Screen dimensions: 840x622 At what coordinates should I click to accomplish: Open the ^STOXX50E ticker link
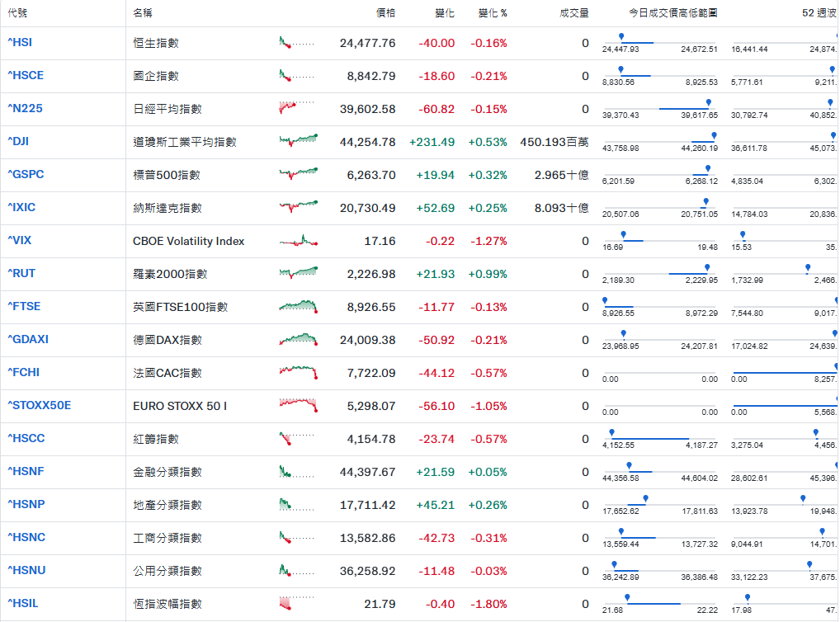pyautogui.click(x=39, y=405)
